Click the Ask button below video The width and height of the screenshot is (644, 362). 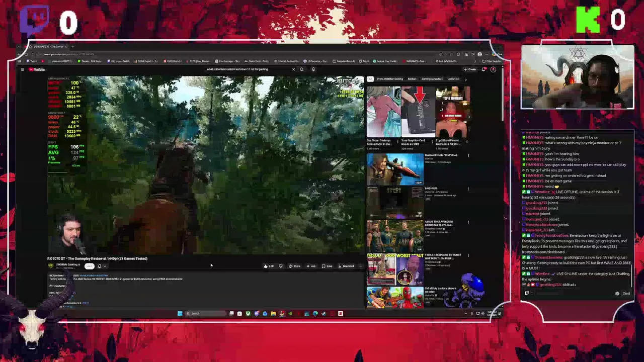tap(311, 266)
